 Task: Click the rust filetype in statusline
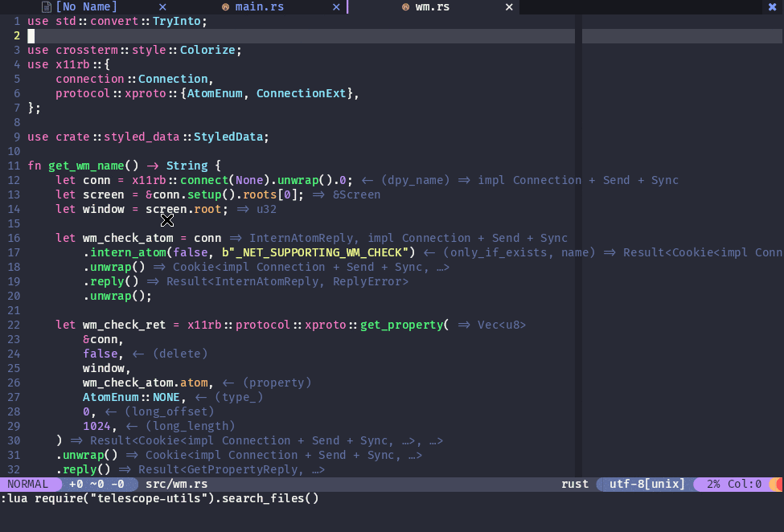[575, 484]
